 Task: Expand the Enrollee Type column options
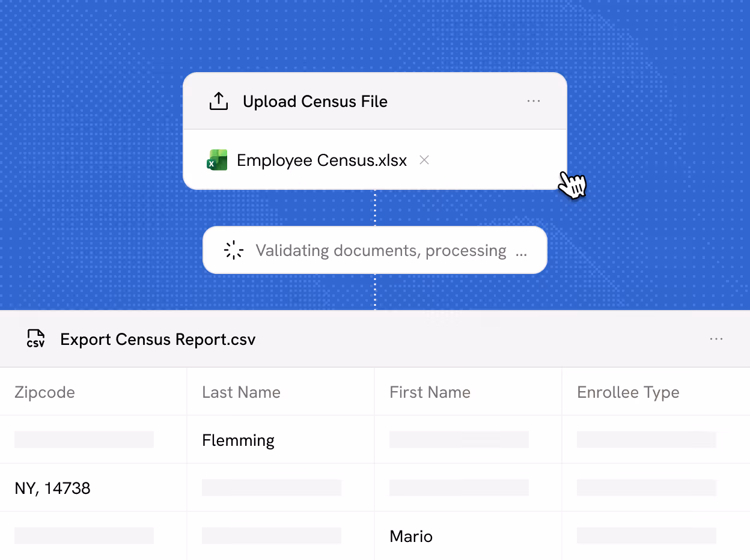(628, 392)
